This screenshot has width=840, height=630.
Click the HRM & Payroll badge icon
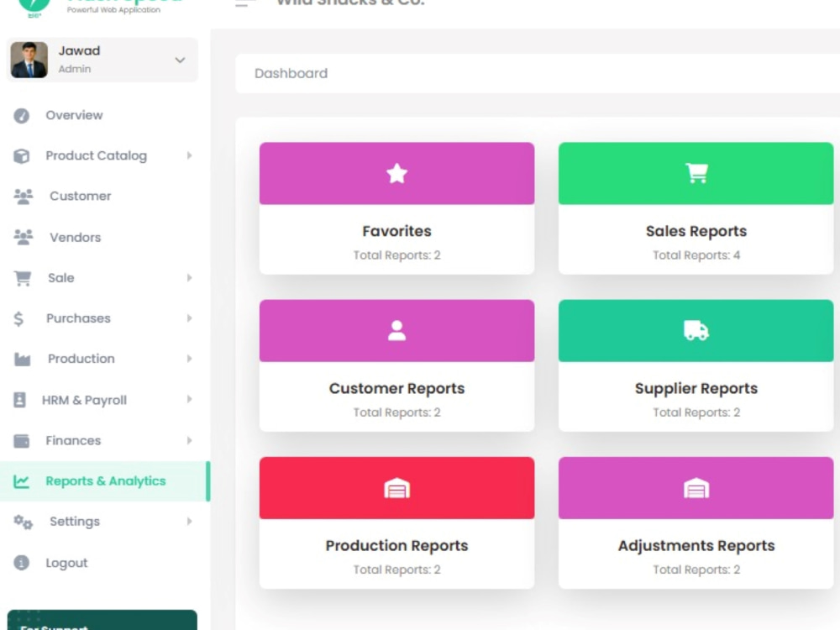pos(19,400)
